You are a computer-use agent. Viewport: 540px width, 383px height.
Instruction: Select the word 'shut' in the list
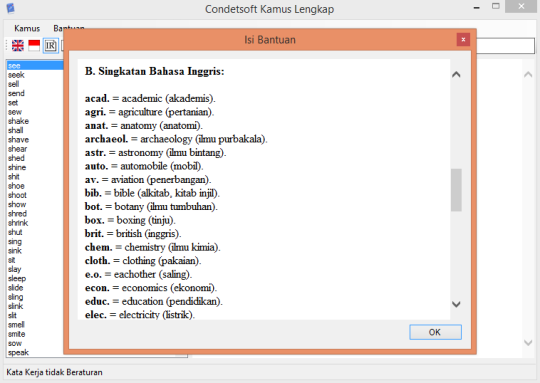15,232
